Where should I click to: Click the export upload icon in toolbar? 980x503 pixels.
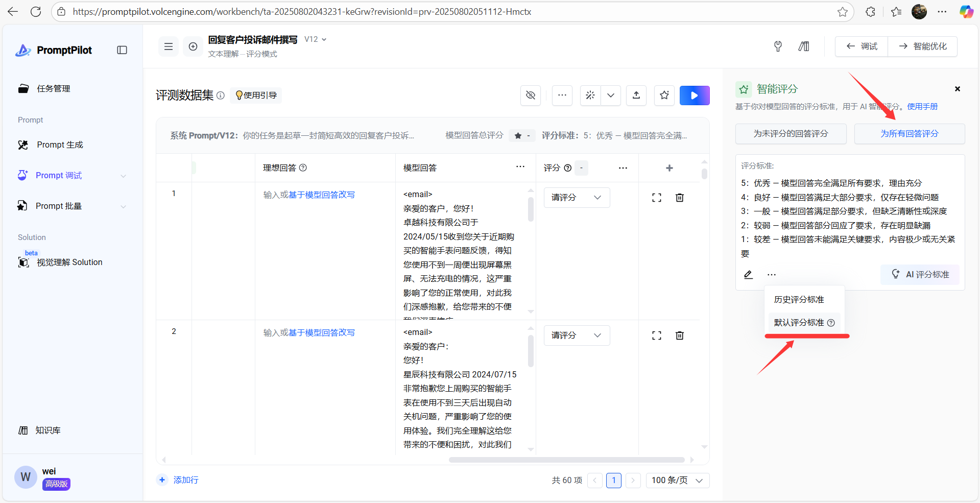click(x=636, y=95)
